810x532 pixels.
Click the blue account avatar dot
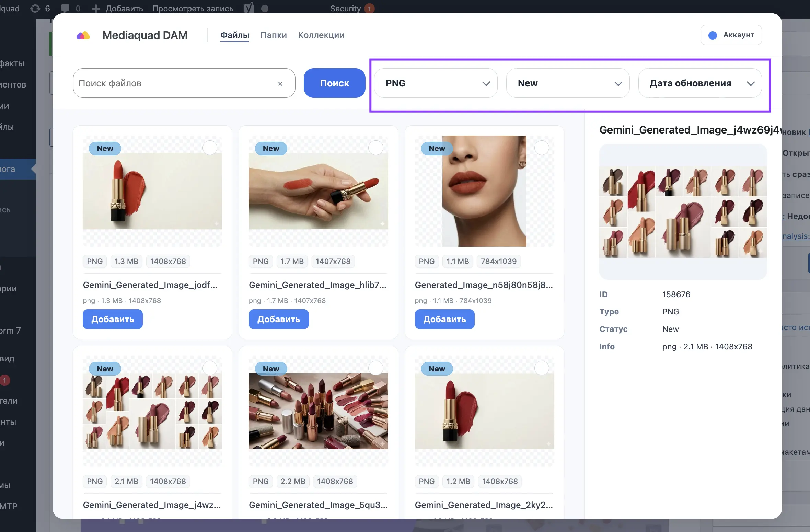coord(713,35)
